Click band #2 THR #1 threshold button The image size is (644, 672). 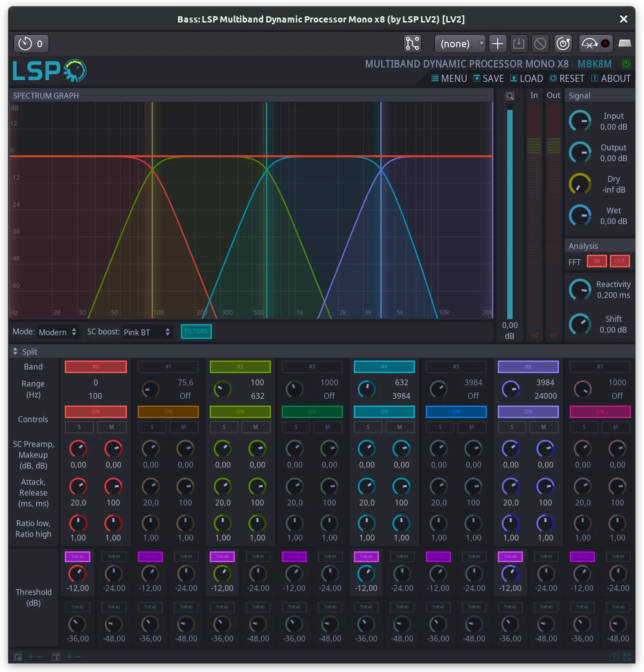pos(258,557)
